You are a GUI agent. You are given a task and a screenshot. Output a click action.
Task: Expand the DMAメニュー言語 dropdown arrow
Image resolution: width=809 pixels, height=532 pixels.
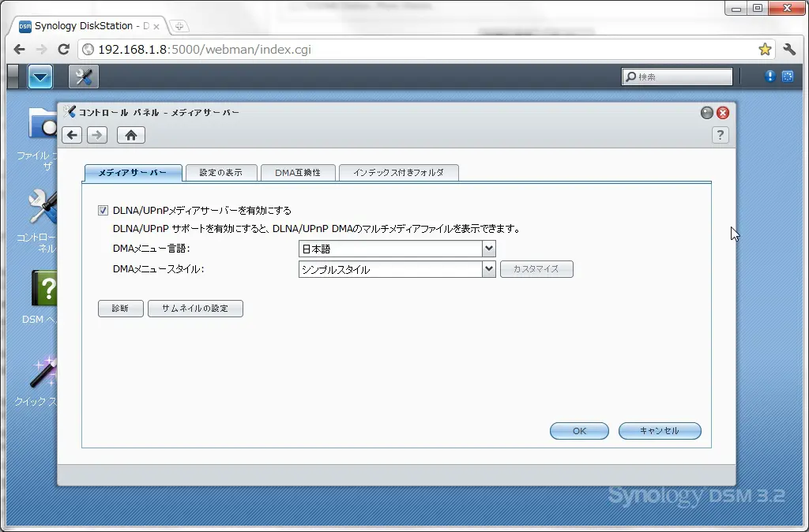pyautogui.click(x=488, y=249)
